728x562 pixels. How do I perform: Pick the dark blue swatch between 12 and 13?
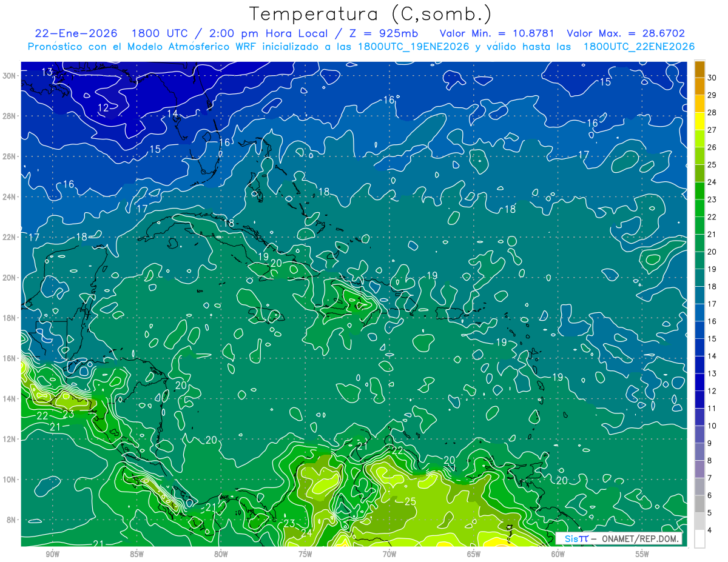click(x=699, y=382)
